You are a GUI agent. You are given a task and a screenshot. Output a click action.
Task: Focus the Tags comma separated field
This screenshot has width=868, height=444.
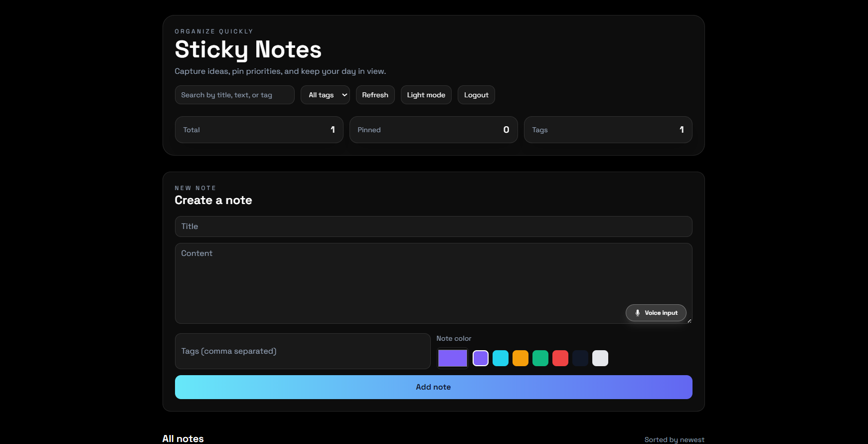tap(302, 351)
